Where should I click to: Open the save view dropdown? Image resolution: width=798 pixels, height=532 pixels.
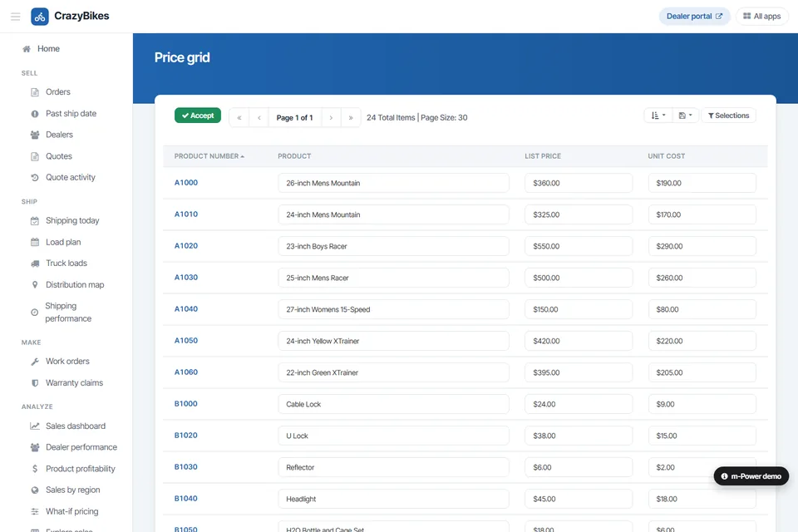(x=686, y=116)
